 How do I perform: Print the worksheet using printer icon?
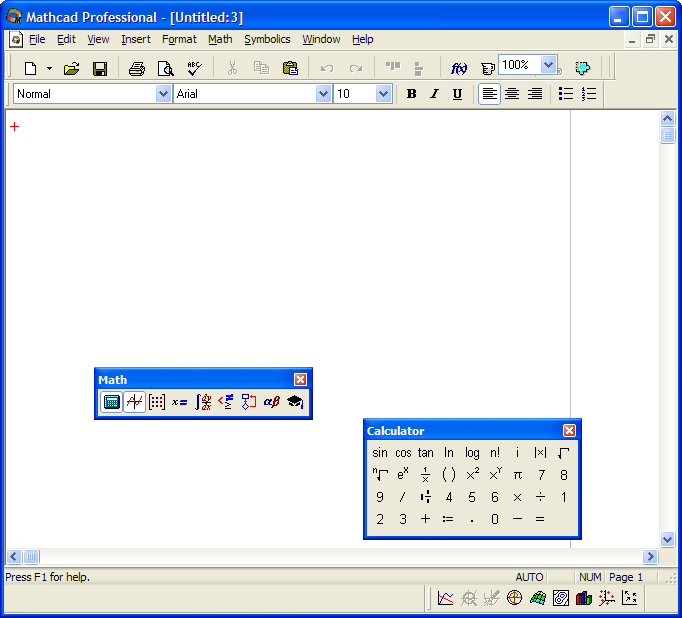[x=137, y=68]
